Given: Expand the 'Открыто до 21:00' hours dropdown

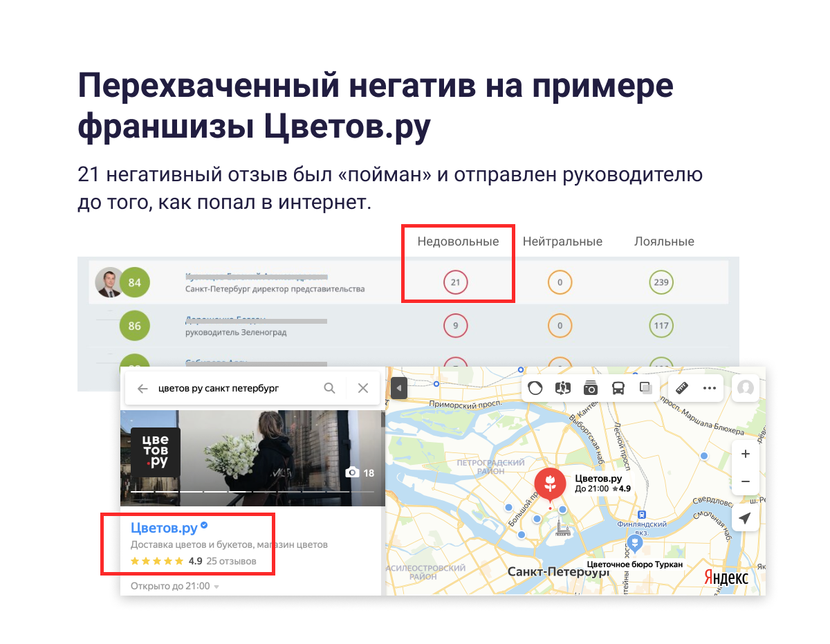Looking at the screenshot, I should [x=175, y=586].
